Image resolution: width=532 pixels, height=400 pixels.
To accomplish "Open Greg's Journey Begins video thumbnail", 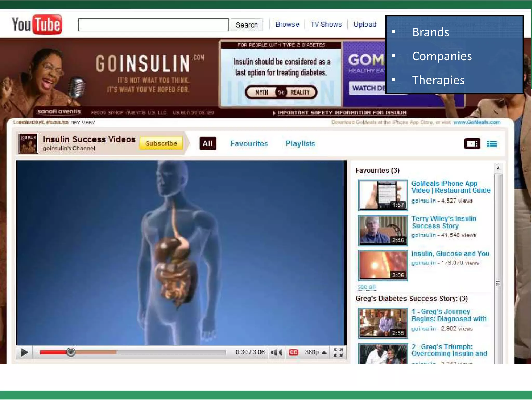I will tap(383, 323).
